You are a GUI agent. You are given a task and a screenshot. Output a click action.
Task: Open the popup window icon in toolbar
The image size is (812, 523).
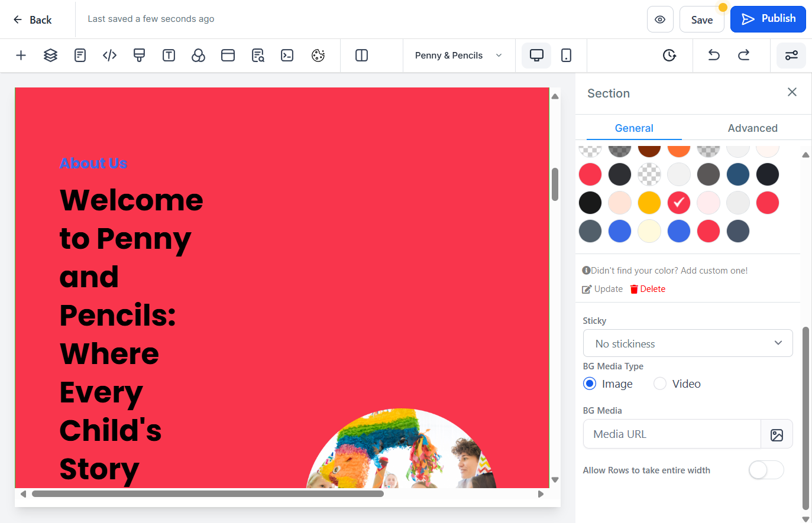tap(228, 56)
